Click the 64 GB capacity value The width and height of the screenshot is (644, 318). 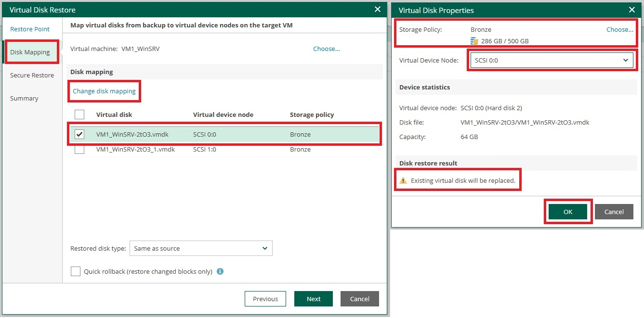469,137
